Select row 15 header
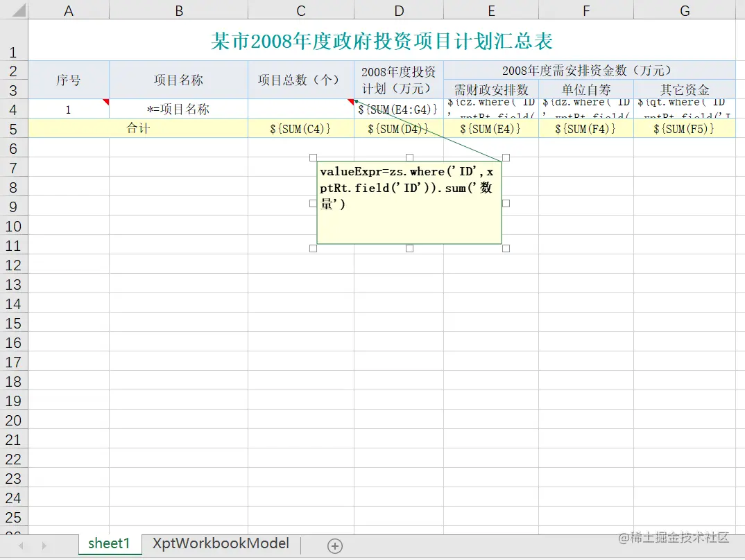745x560 pixels. point(13,323)
